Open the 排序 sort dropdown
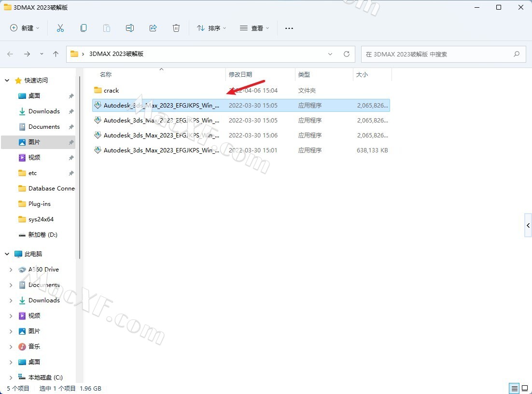The width and height of the screenshot is (532, 394). pyautogui.click(x=211, y=28)
